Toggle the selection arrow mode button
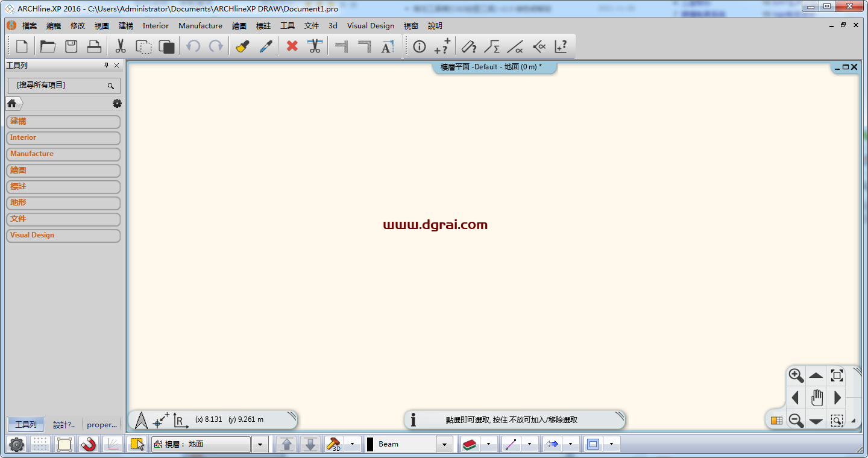 coord(137,444)
